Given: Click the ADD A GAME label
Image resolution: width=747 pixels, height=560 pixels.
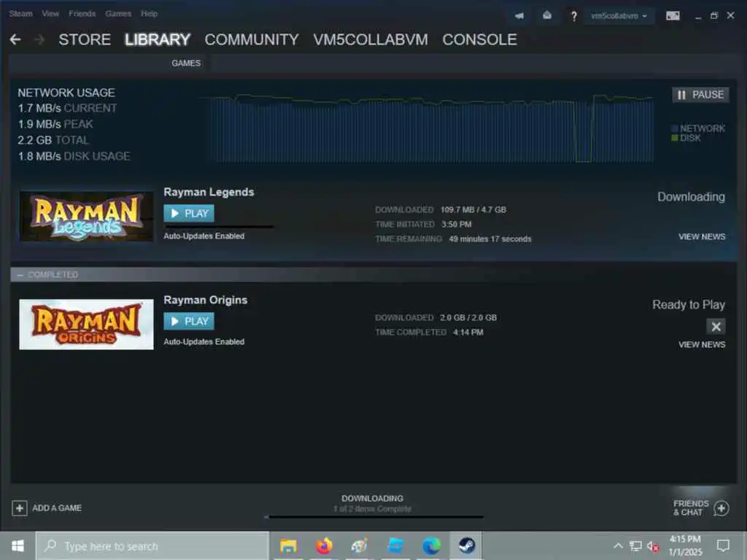Looking at the screenshot, I should (57, 508).
